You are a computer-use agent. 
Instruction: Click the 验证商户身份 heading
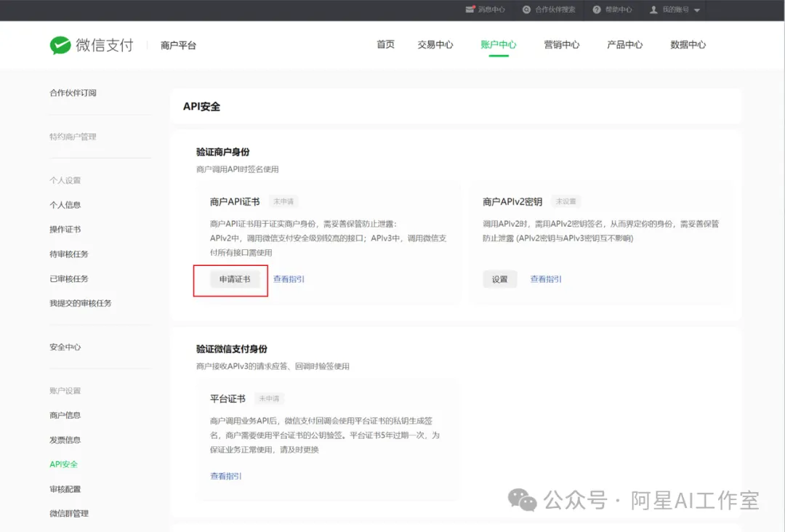(223, 152)
